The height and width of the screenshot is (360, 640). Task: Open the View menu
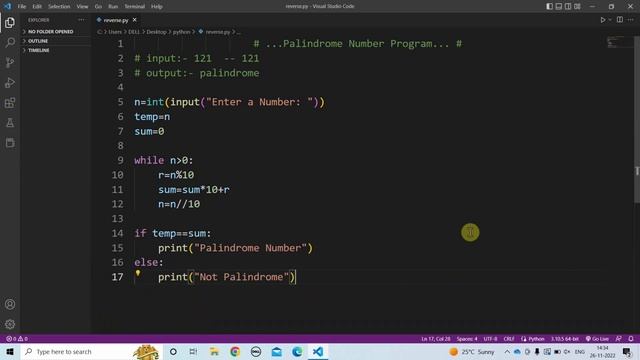pyautogui.click(x=82, y=6)
